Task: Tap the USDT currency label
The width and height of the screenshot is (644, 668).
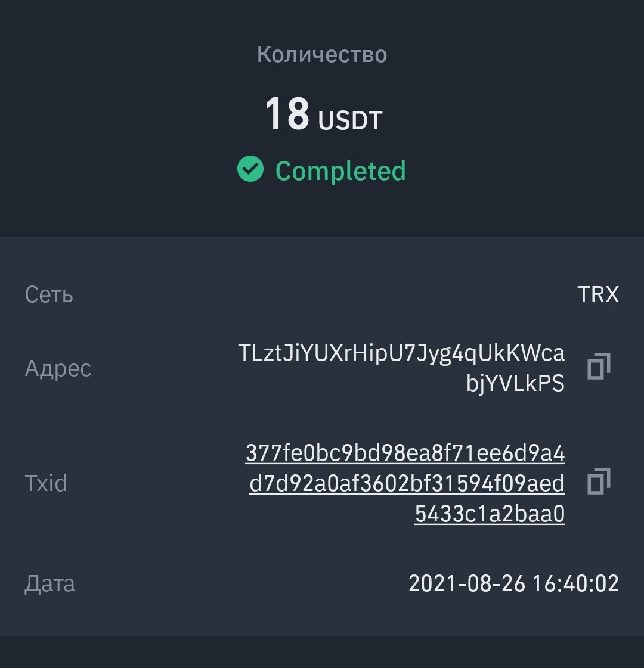Action: [351, 120]
